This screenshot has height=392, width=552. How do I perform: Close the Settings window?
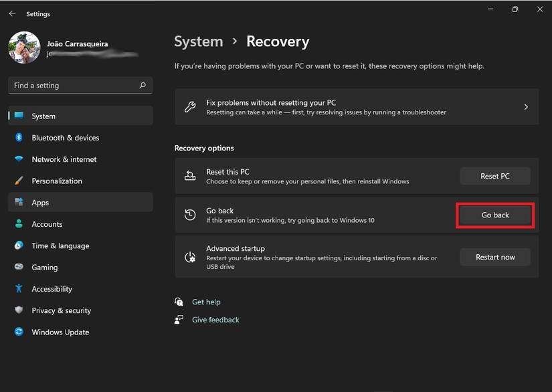tap(540, 9)
